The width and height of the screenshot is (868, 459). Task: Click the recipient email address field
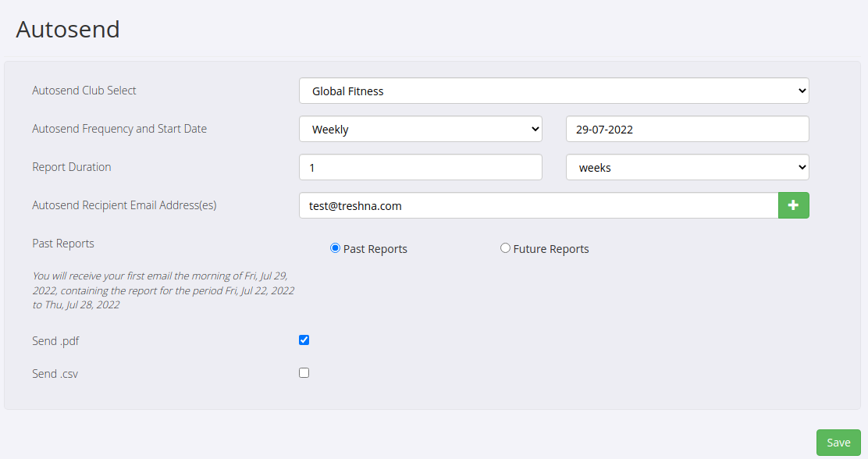[x=539, y=205]
